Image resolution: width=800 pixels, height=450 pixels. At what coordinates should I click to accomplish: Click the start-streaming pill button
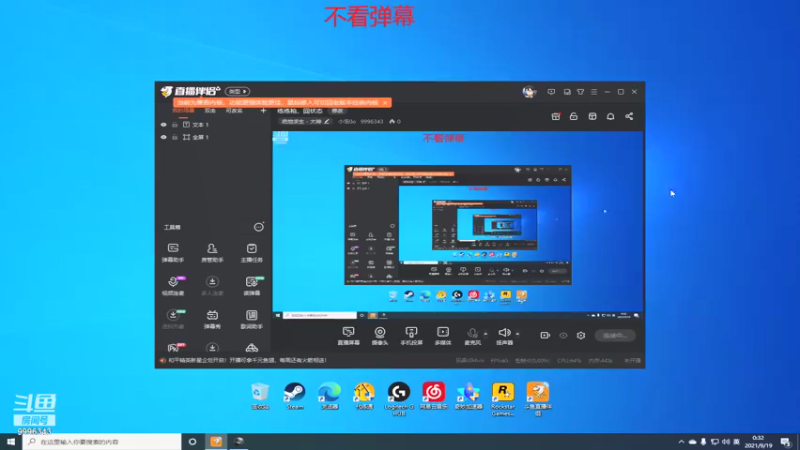coord(615,335)
